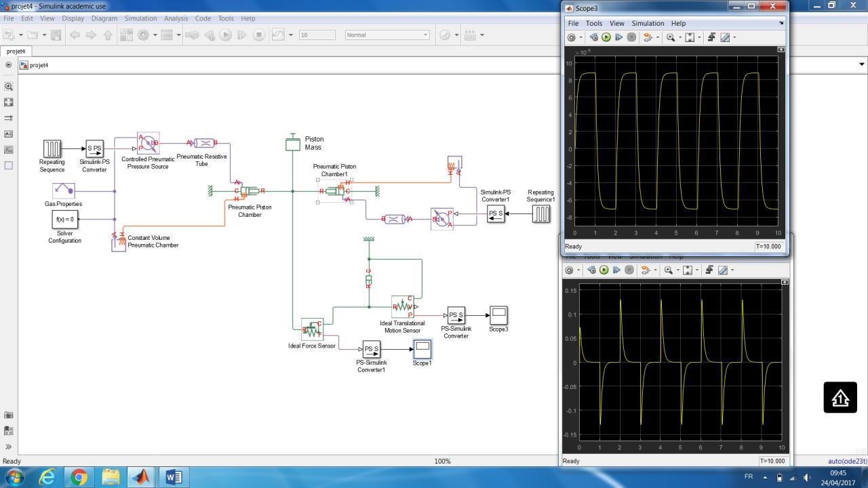Click the Ideal Force Sensor block
This screenshot has height=488, width=868.
click(x=312, y=330)
